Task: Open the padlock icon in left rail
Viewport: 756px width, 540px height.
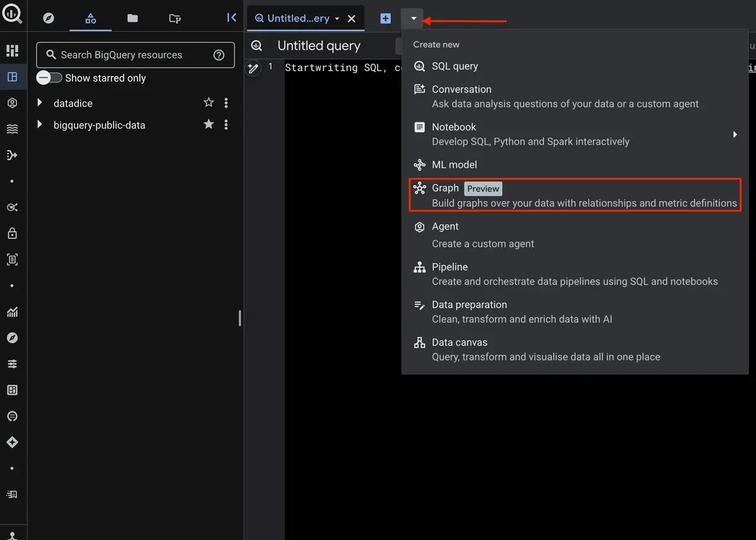Action: [12, 234]
